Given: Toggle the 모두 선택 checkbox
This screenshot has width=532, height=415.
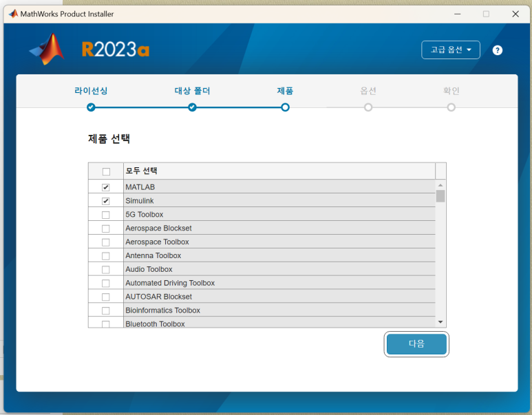Looking at the screenshot, I should 106,171.
